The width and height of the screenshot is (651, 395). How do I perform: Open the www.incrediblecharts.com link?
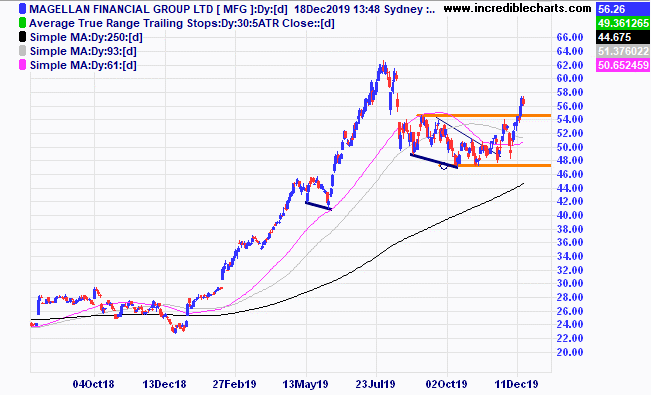pyautogui.click(x=517, y=8)
